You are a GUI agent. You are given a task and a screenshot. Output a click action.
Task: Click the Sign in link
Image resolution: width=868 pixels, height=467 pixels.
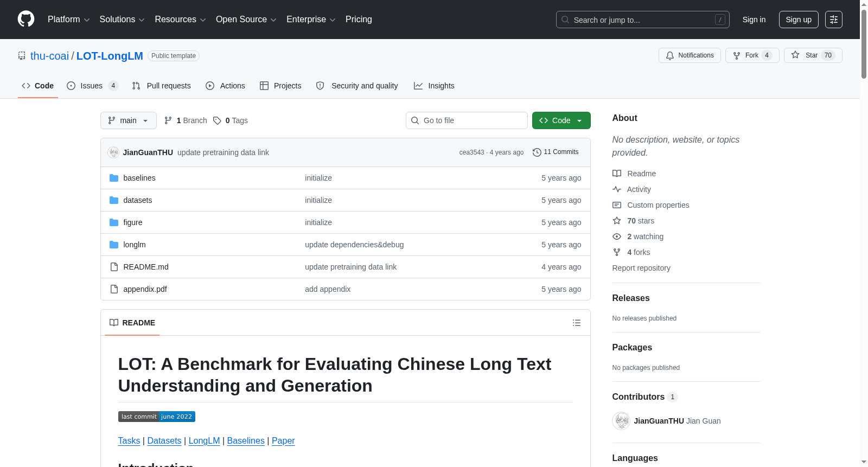point(754,20)
